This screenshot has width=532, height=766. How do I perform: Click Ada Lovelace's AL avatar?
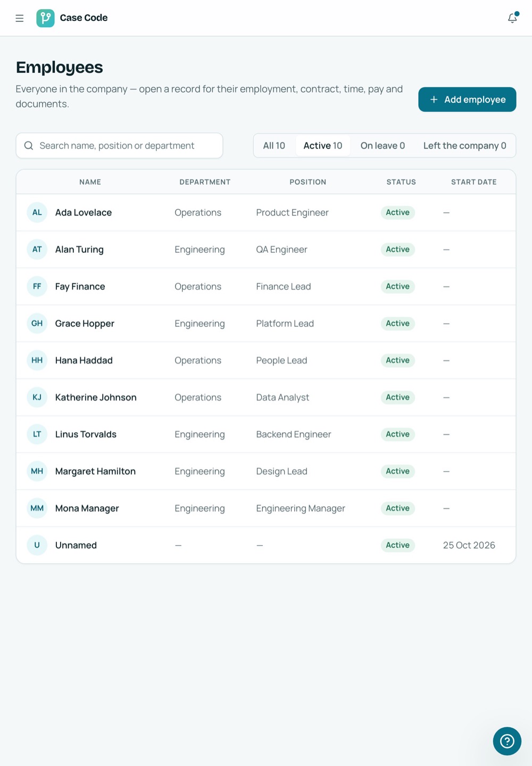click(37, 212)
